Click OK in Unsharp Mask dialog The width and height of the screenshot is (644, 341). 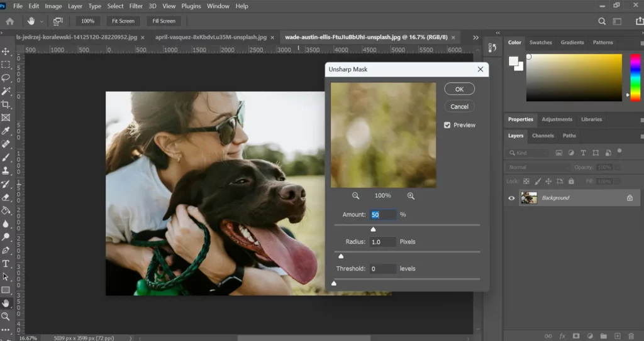(459, 89)
